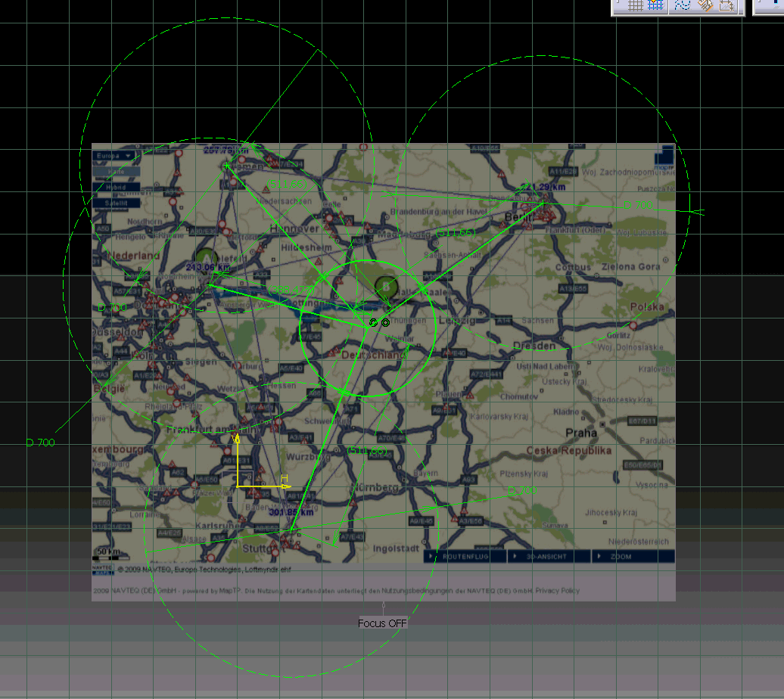Toggle the Geometrical Constraints icon
This screenshot has width=784, height=699.
705,5
